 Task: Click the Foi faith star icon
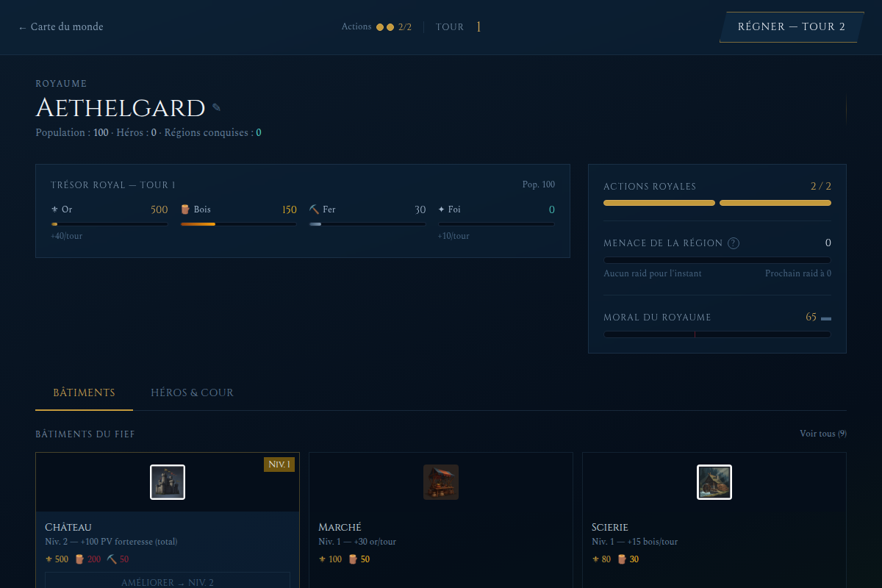(x=442, y=209)
